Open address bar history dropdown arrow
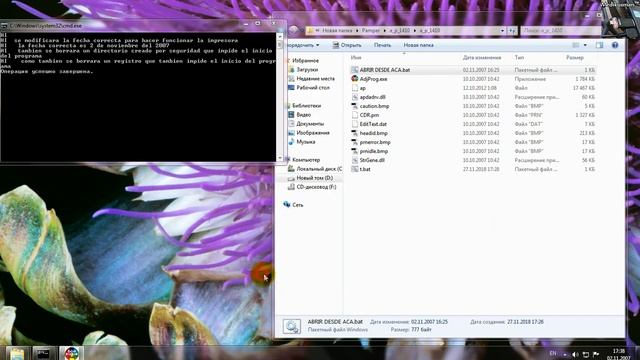This screenshot has height=360, width=640. 502,31
